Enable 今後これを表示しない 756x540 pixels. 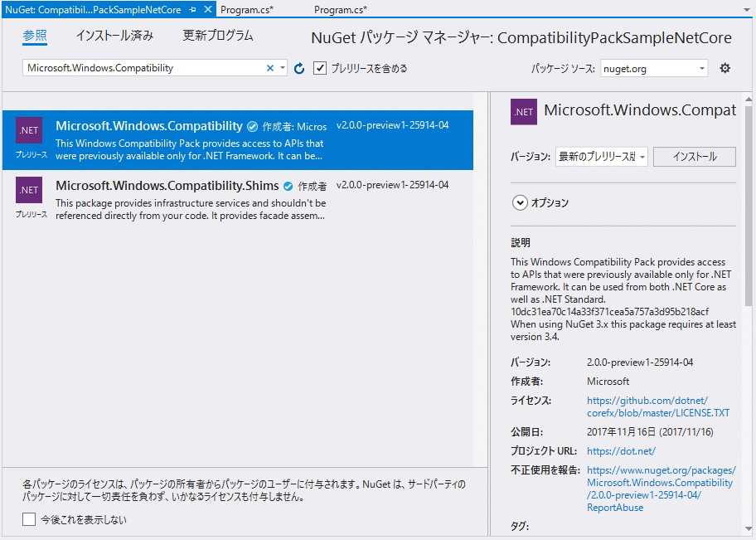point(28,518)
